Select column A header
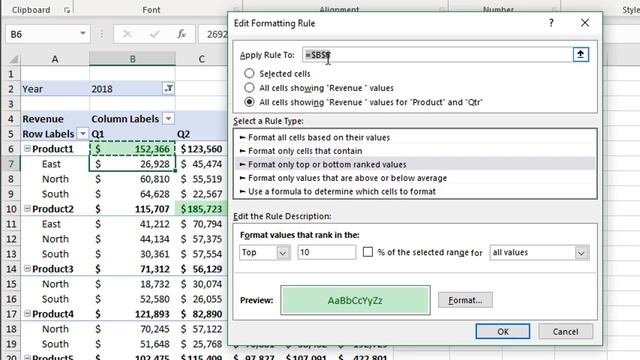Screen dimensions: 640x360 [x=55, y=59]
